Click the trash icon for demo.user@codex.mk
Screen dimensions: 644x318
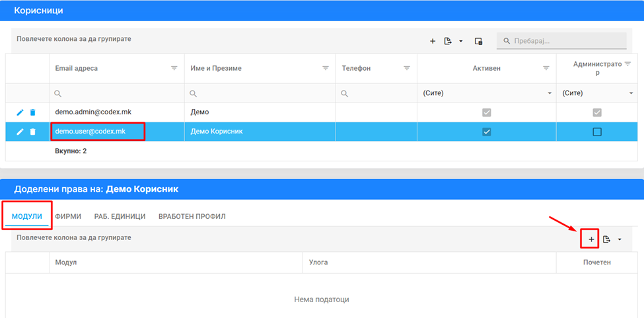32,132
